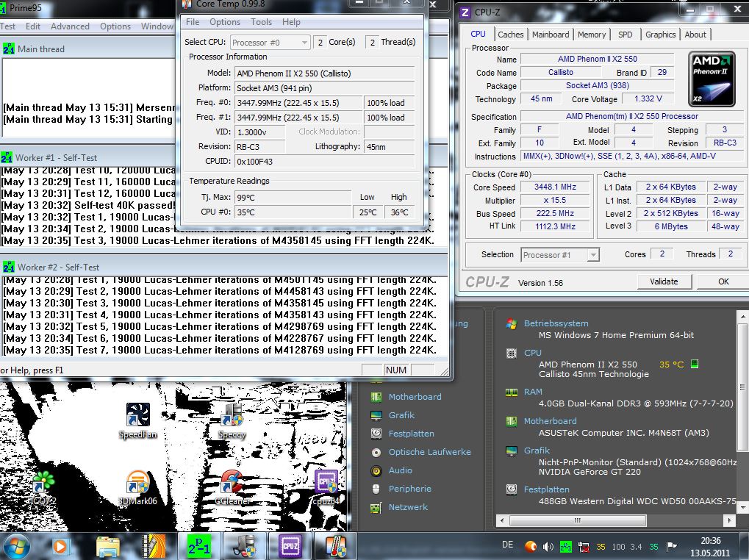The image size is (749, 560).
Task: Switch to the Mainboard tab in CPU-Z
Action: 551,35
